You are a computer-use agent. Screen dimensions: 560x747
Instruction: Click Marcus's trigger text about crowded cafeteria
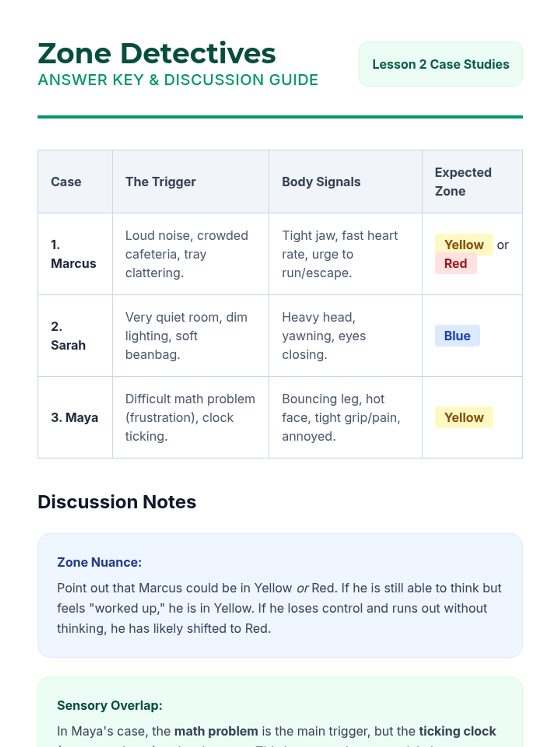(x=186, y=254)
